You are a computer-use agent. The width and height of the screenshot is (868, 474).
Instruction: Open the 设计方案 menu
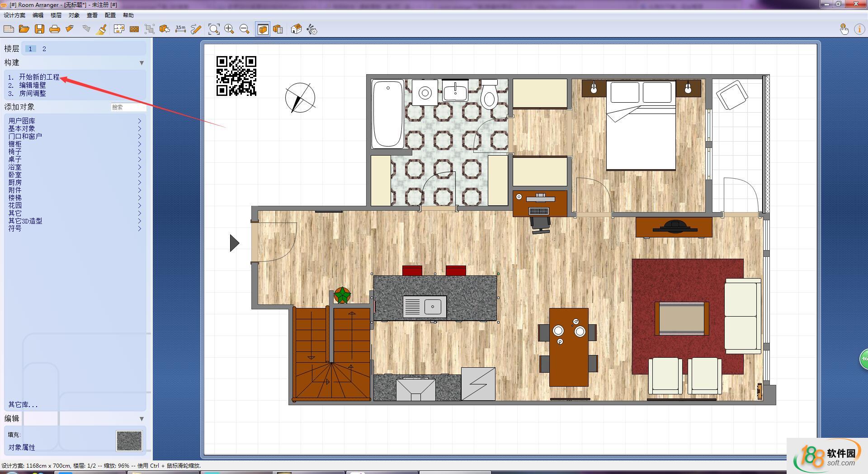tap(14, 15)
